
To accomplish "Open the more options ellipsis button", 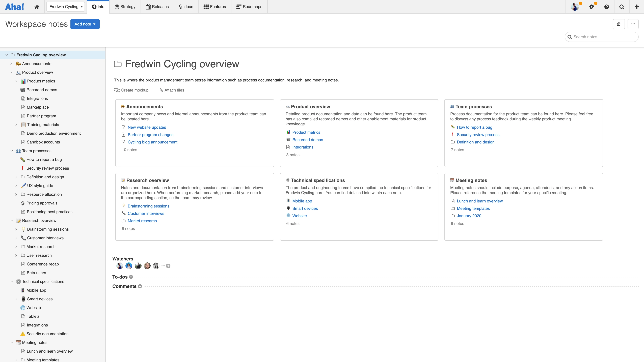I will point(633,24).
